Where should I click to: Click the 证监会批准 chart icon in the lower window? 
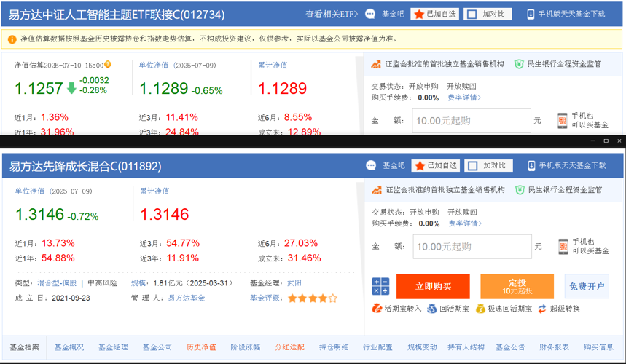pos(377,190)
